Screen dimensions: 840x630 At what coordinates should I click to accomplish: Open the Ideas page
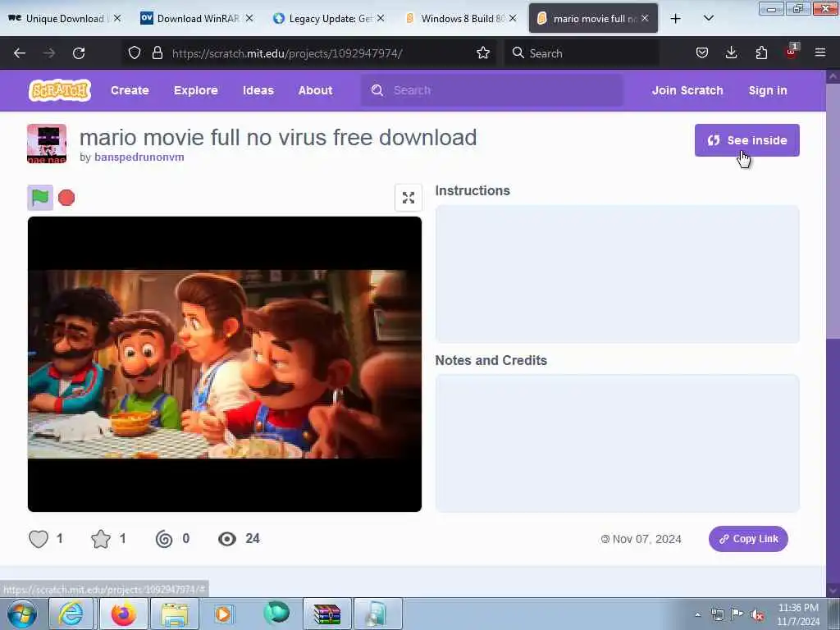tap(258, 90)
